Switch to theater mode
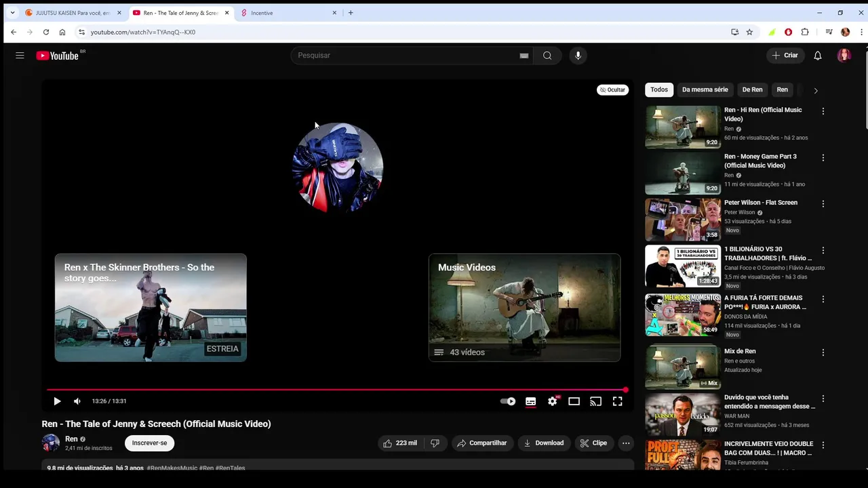Viewport: 868px width, 488px height. (x=574, y=401)
